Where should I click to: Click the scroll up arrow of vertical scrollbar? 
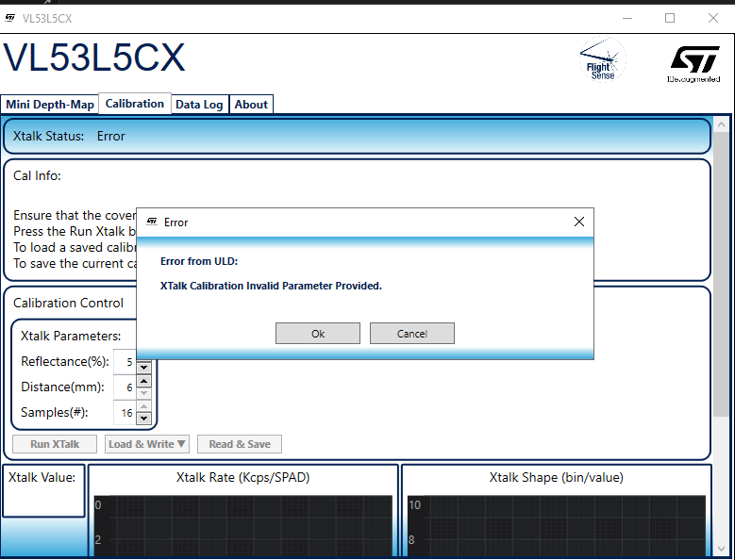tap(722, 124)
